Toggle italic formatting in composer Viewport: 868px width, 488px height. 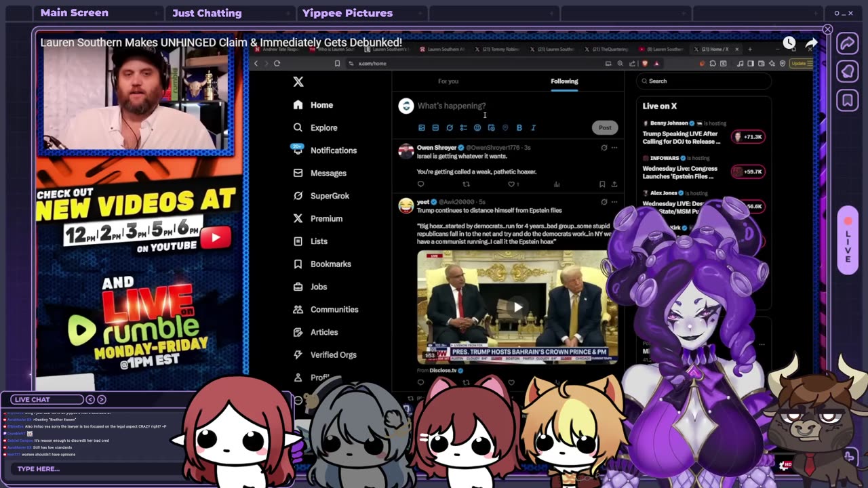tap(533, 127)
